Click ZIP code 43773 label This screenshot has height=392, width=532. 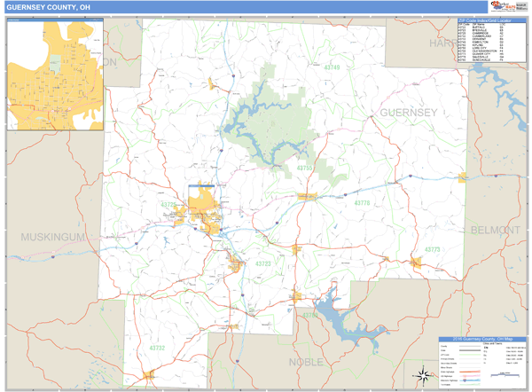[x=432, y=251]
